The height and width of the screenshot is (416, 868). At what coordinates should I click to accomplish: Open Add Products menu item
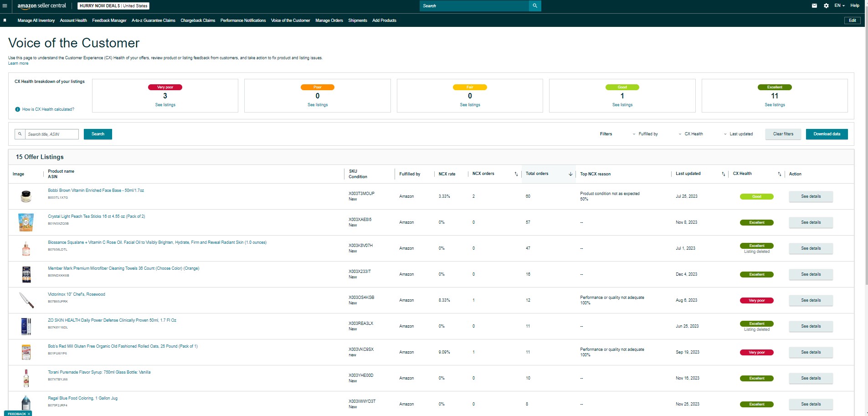[x=384, y=21]
